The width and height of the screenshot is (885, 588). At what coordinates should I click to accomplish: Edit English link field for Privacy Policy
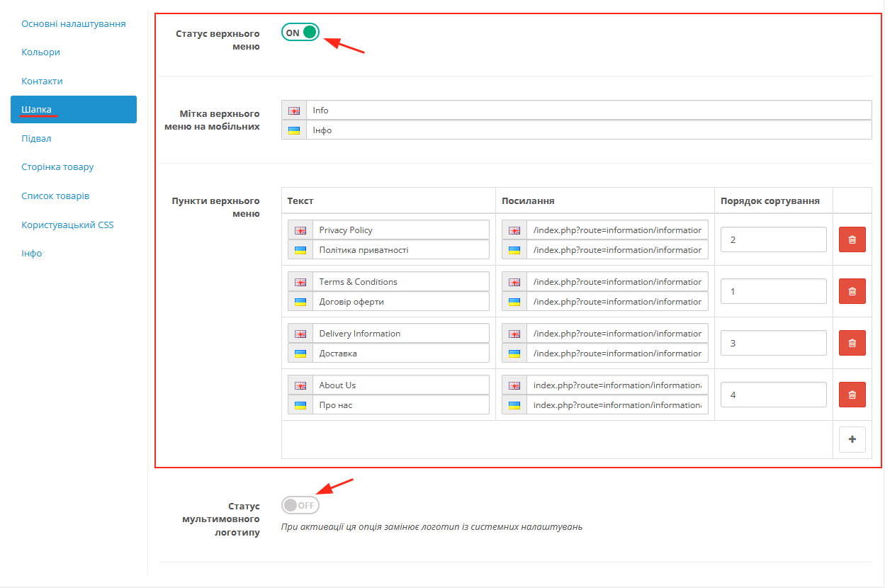[617, 230]
